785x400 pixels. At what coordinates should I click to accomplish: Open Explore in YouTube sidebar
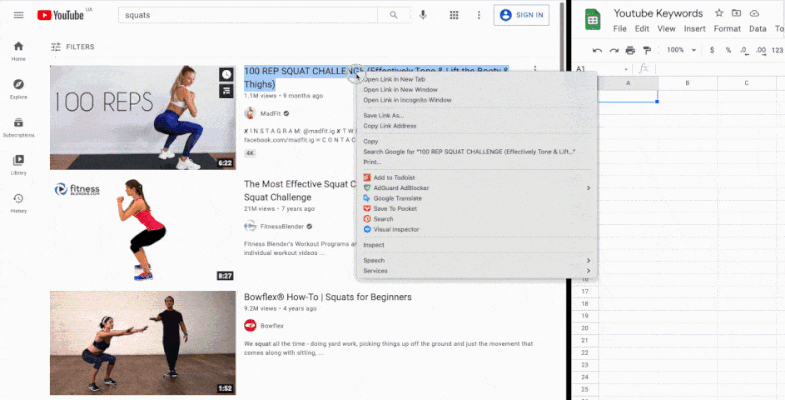[19, 89]
